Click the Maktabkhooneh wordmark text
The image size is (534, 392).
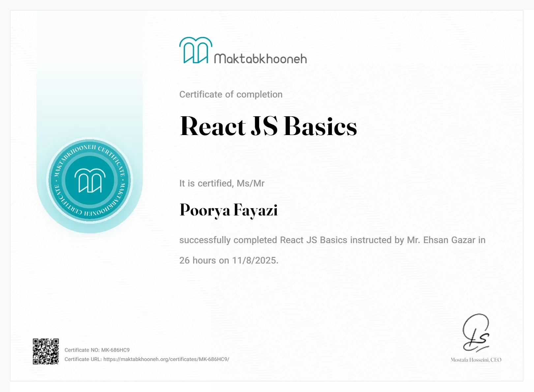tap(260, 59)
